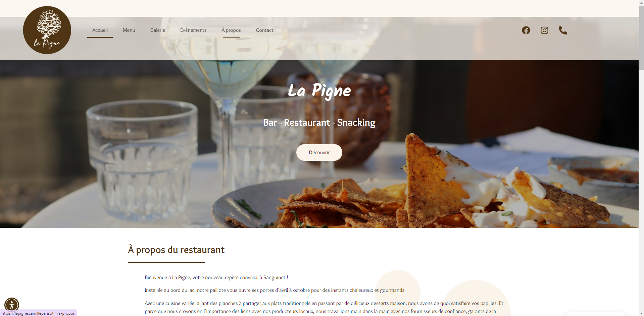Click the 'À propos du restaurant' heading
The image size is (644, 316).
point(176,250)
